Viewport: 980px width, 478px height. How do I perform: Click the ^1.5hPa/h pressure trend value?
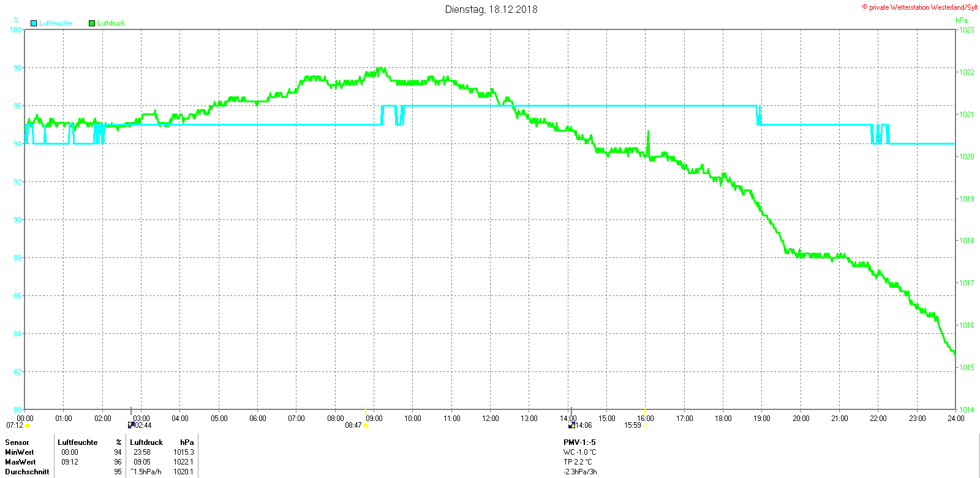pyautogui.click(x=146, y=472)
